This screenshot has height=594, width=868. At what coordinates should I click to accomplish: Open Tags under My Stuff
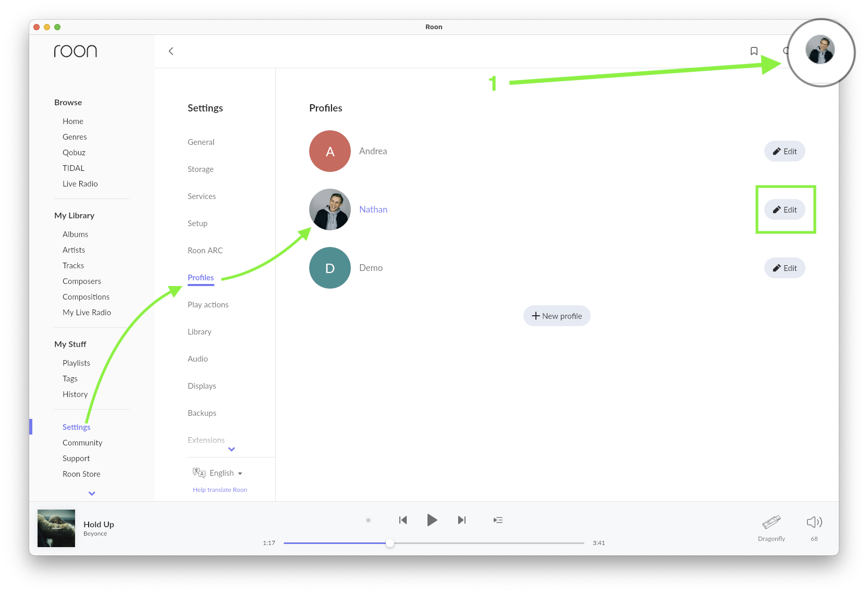70,379
